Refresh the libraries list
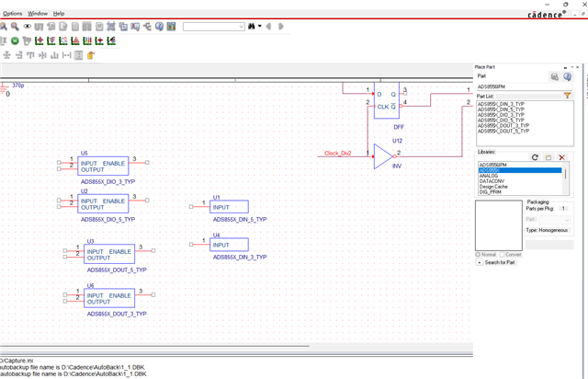 535,157
